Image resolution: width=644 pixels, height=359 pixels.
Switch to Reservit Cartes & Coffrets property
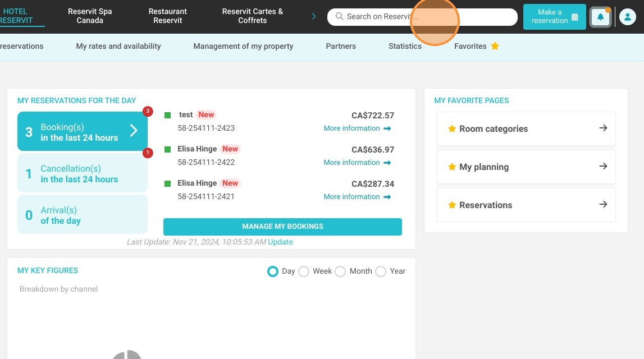click(x=253, y=16)
